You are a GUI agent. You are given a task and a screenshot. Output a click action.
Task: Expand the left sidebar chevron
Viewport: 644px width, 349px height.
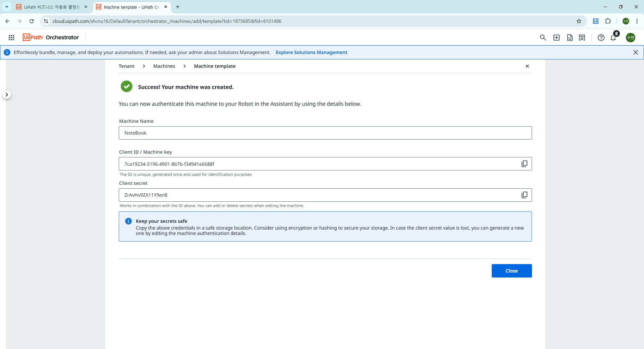[7, 95]
